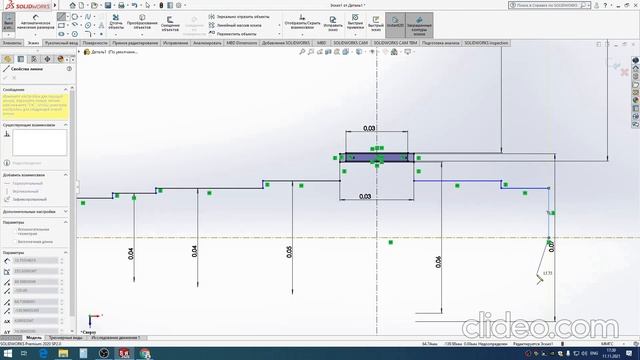Select the Line sketch tool

point(61,17)
